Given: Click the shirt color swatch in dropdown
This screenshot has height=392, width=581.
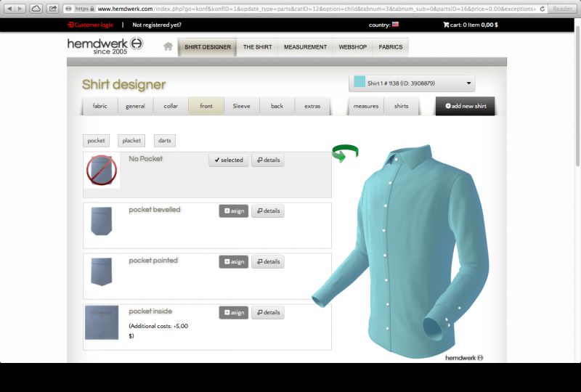Looking at the screenshot, I should pyautogui.click(x=359, y=82).
